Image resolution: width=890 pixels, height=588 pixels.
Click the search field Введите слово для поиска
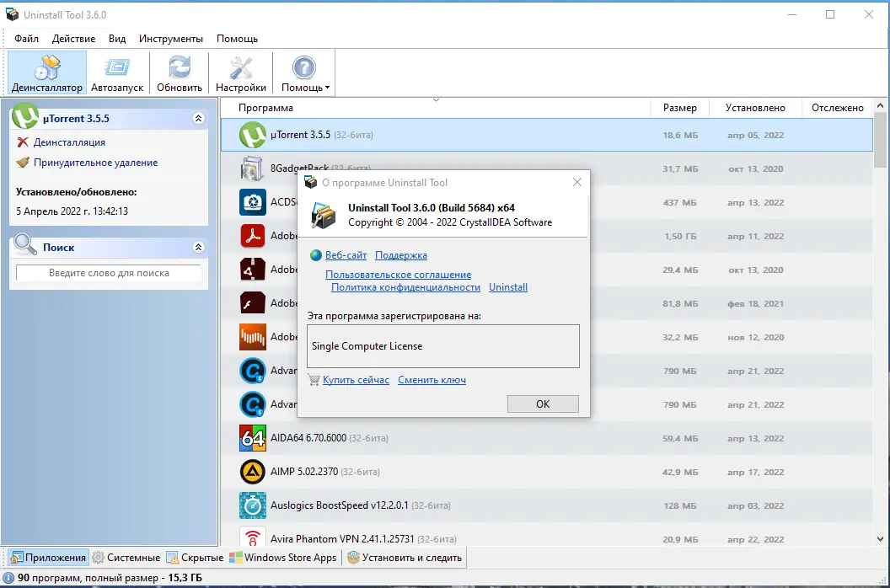point(109,273)
